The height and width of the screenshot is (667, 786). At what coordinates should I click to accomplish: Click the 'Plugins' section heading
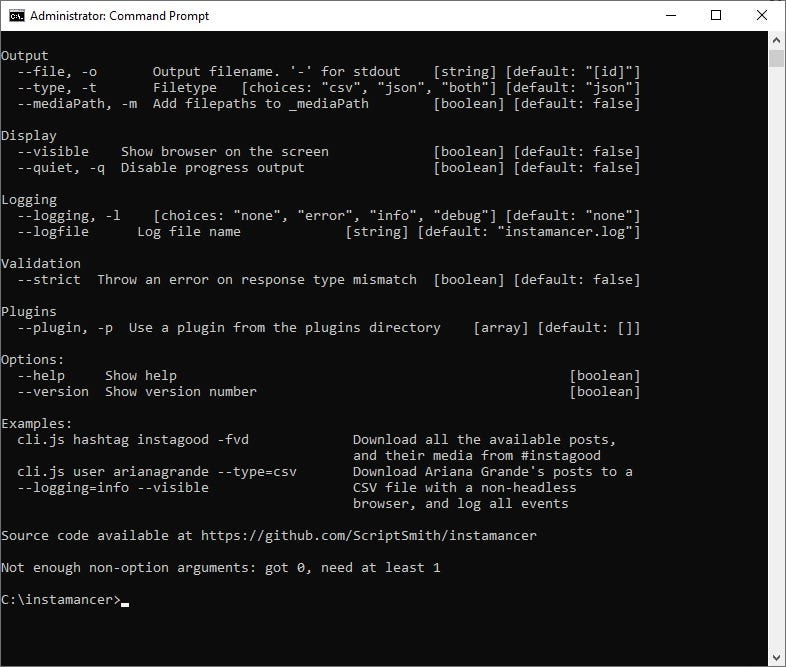click(x=29, y=312)
